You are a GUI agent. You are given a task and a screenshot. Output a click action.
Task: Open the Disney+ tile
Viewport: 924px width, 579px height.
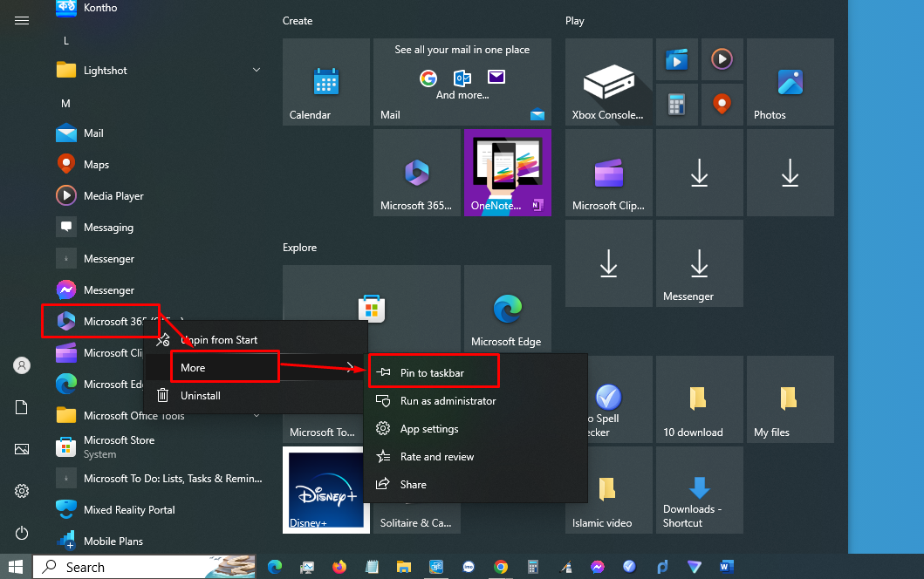325,489
